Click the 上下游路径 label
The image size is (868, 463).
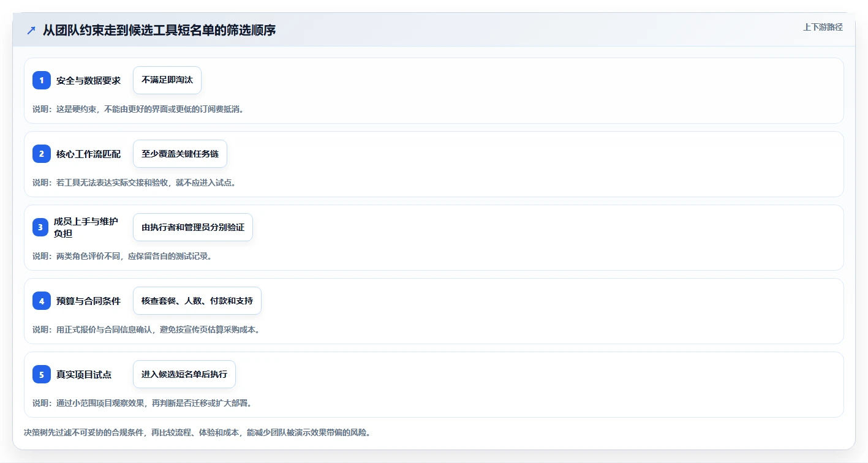click(x=823, y=27)
